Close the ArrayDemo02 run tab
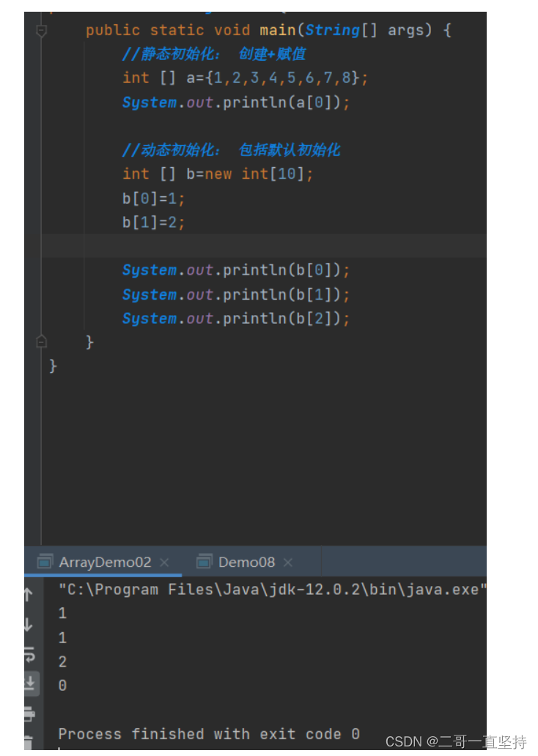538x756 pixels. 164,562
